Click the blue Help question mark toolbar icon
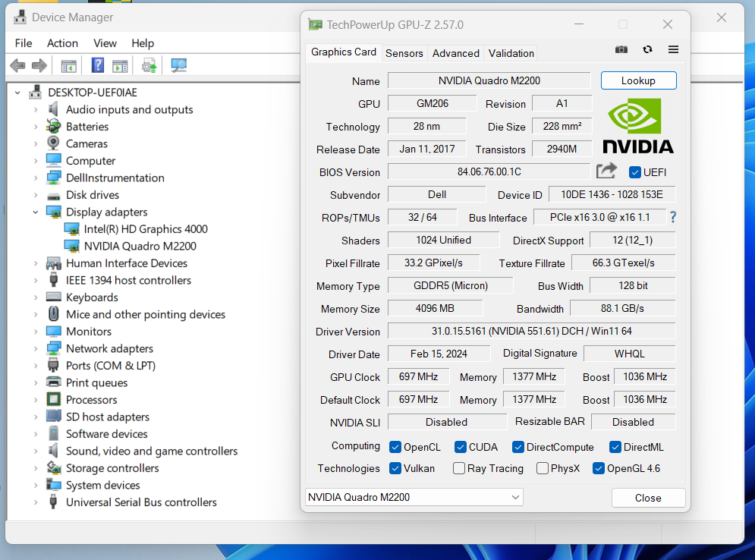Viewport: 755px width, 560px height. [x=98, y=65]
